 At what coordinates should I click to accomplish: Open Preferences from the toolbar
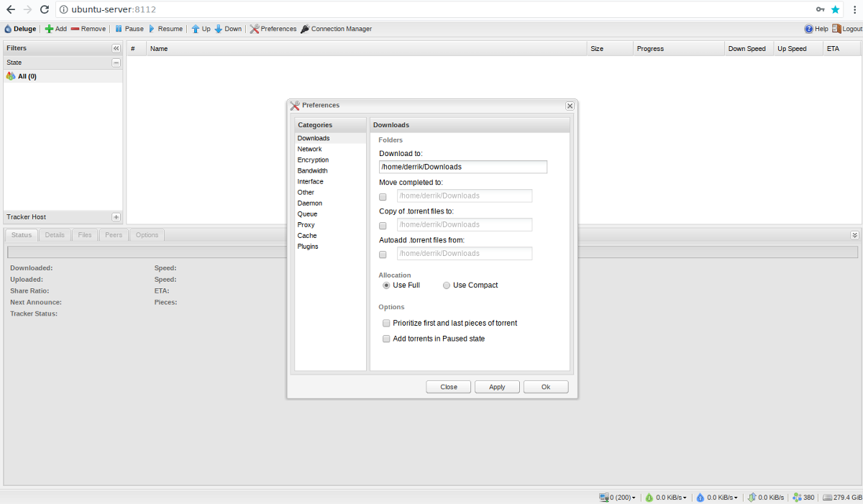click(x=273, y=29)
